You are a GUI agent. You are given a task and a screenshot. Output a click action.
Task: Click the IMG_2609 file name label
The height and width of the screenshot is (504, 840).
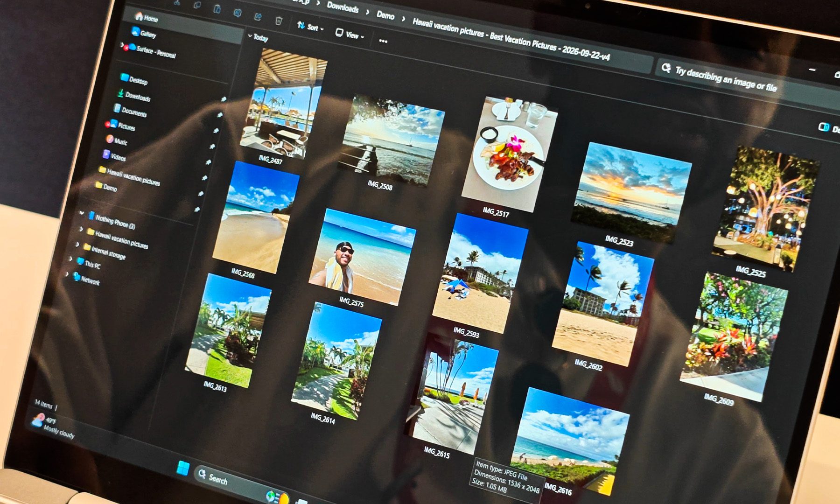719,399
